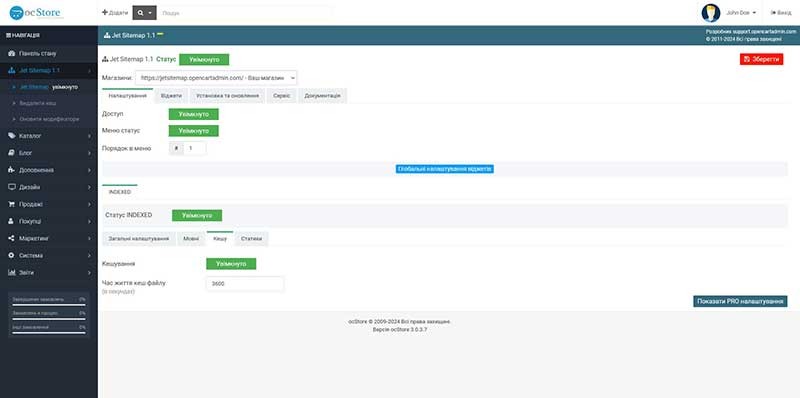800x398 pixels.
Task: Expand the Блог menu chevron
Action: click(89, 153)
